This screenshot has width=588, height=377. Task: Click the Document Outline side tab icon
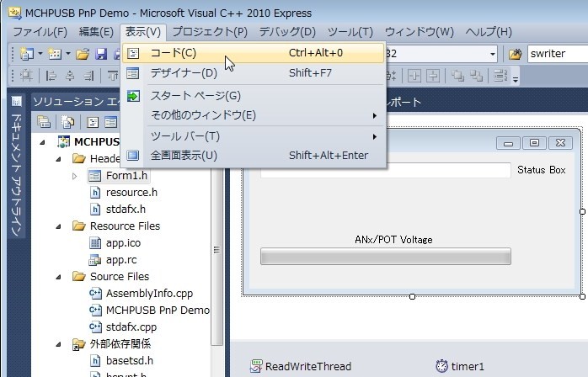click(x=17, y=101)
